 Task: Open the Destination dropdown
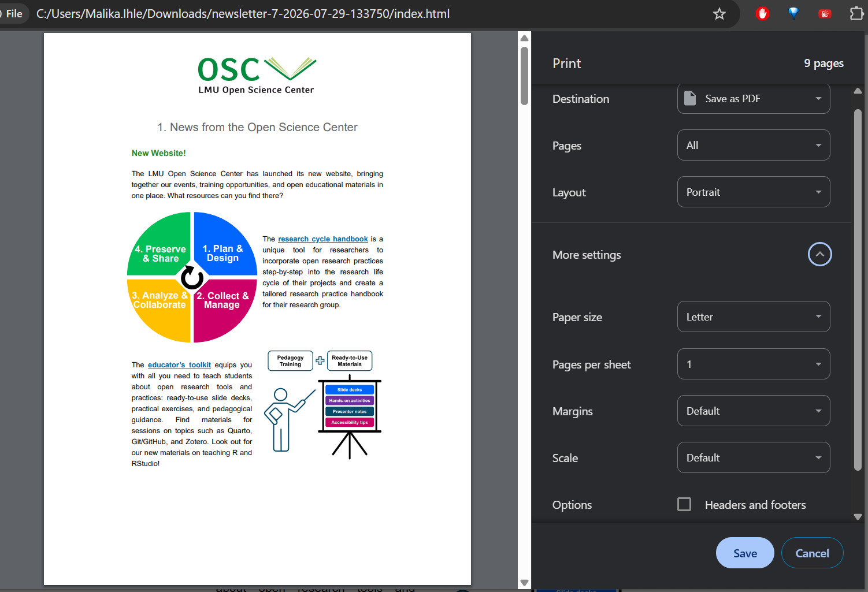[x=754, y=98]
